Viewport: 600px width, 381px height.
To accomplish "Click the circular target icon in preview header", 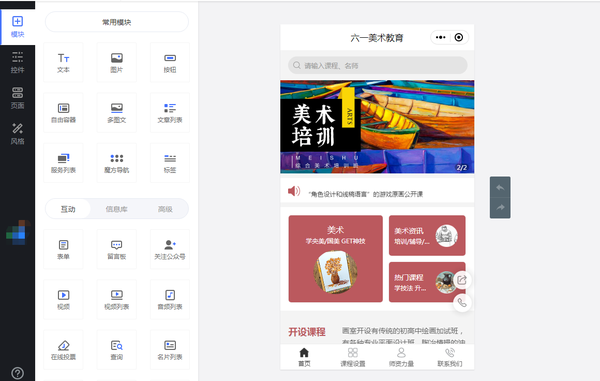I will (459, 37).
